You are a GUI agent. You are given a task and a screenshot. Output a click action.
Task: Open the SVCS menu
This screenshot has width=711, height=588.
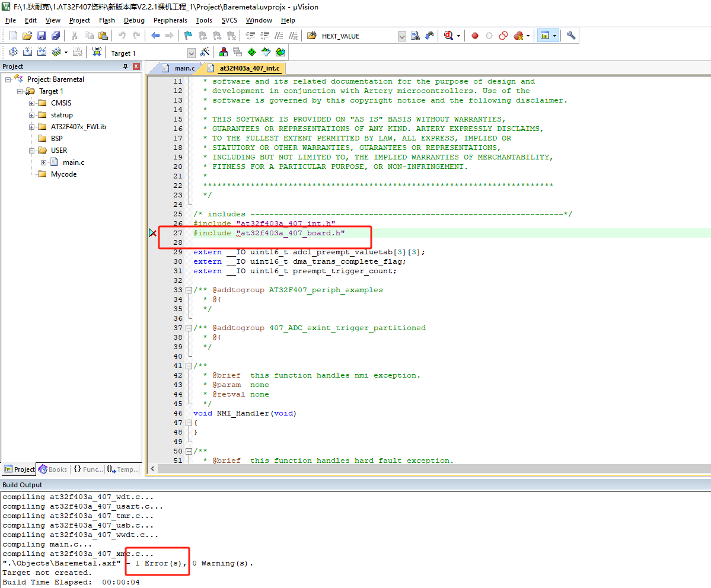click(229, 20)
